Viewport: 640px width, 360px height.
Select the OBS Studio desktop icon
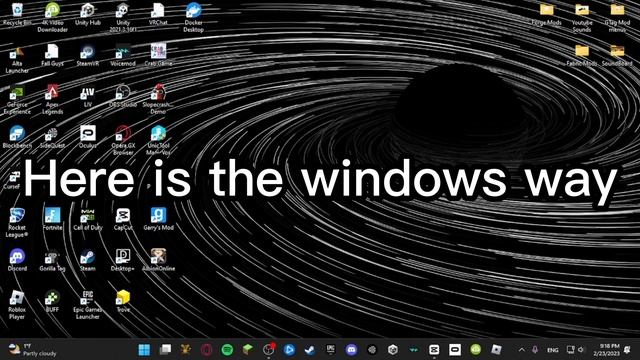point(123,97)
